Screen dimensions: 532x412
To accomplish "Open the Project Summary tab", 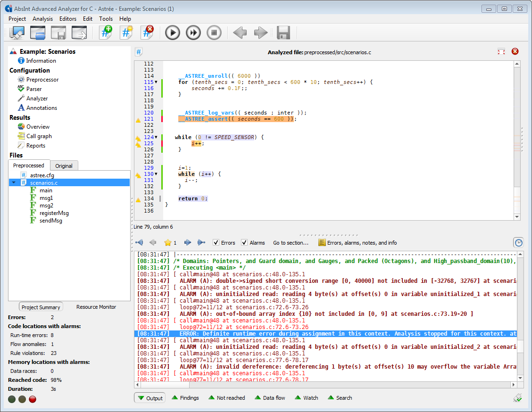I will (41, 307).
